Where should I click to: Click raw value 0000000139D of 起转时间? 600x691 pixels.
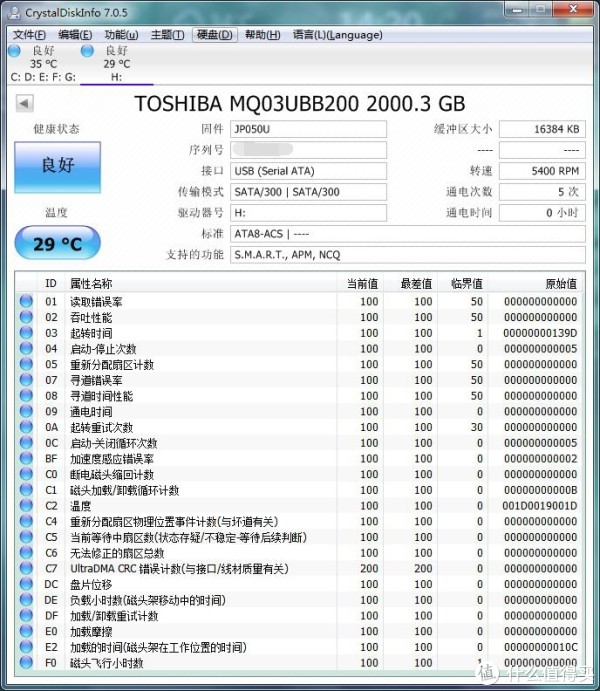[x=540, y=333]
